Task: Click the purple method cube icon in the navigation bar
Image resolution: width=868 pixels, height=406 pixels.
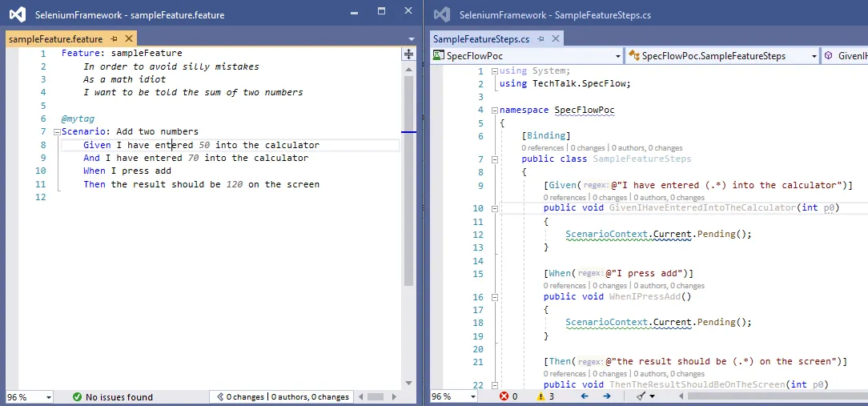Action: tap(829, 55)
